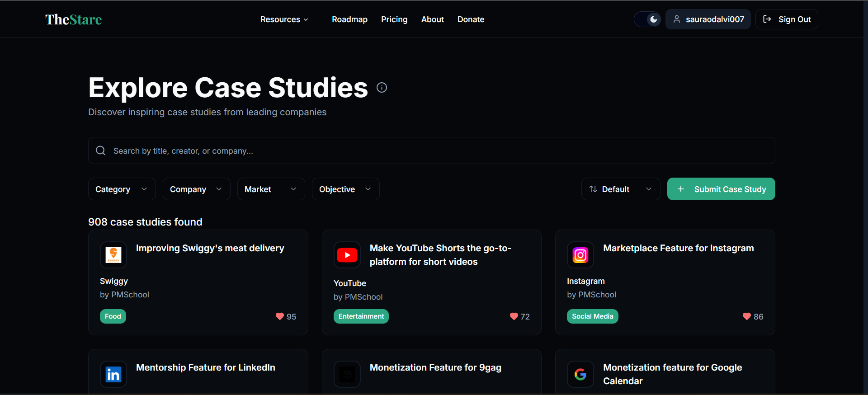868x395 pixels.
Task: Click the Google logo thumbnail
Action: [580, 374]
